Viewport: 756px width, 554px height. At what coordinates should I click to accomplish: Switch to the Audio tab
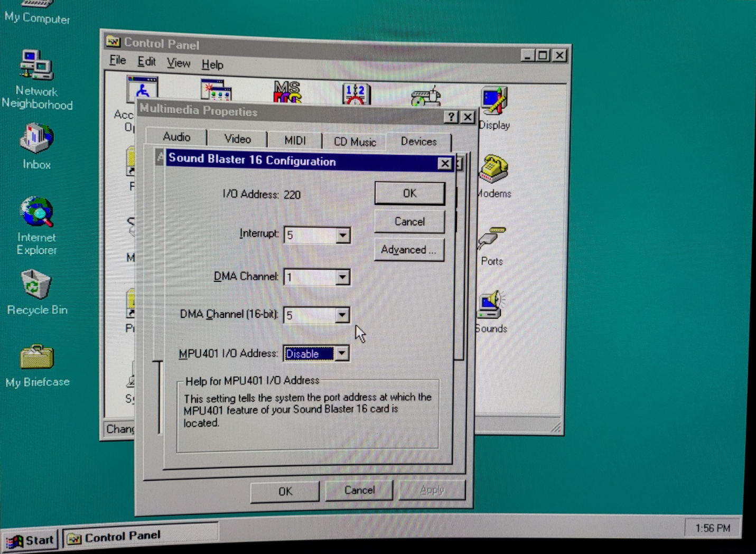point(176,137)
